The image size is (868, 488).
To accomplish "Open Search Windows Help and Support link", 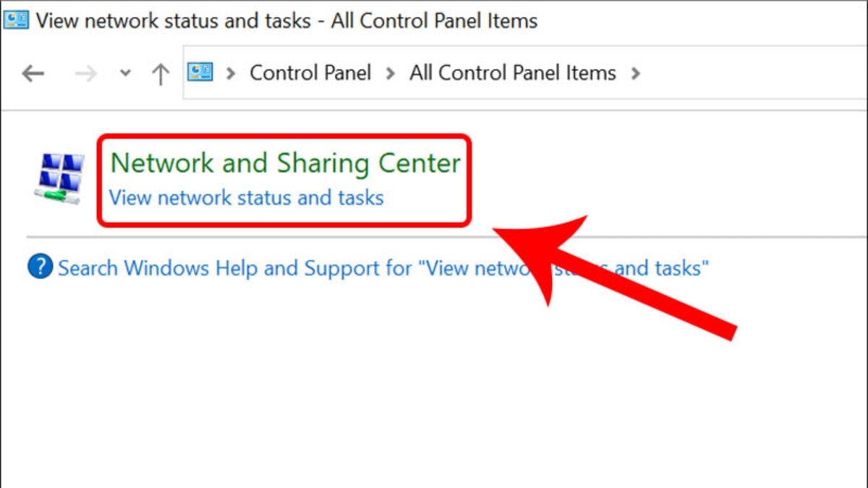I will point(383,268).
